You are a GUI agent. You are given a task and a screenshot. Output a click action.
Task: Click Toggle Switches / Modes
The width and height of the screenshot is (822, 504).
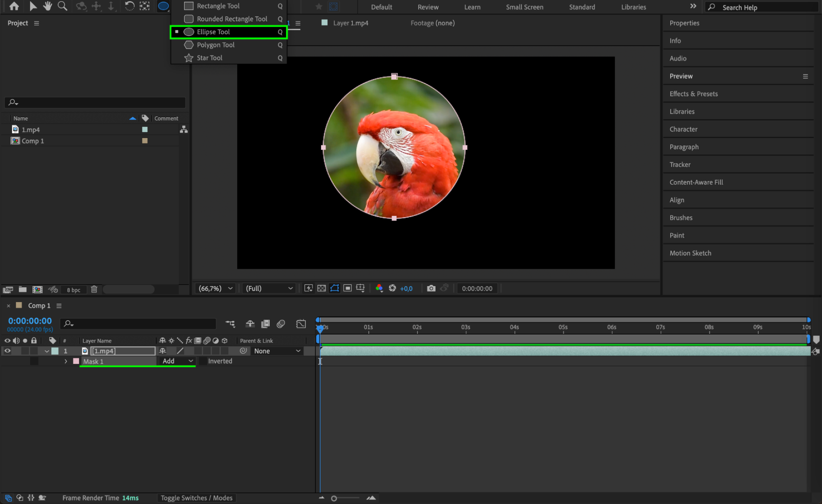(x=197, y=498)
